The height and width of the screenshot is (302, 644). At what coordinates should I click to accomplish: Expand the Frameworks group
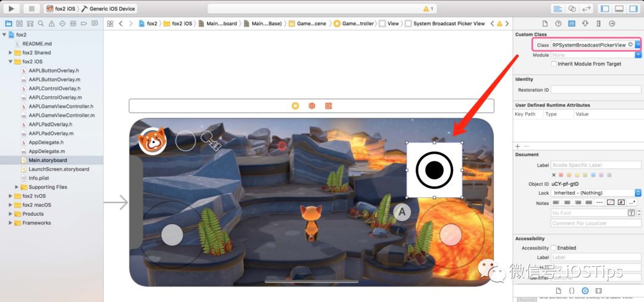[11, 223]
